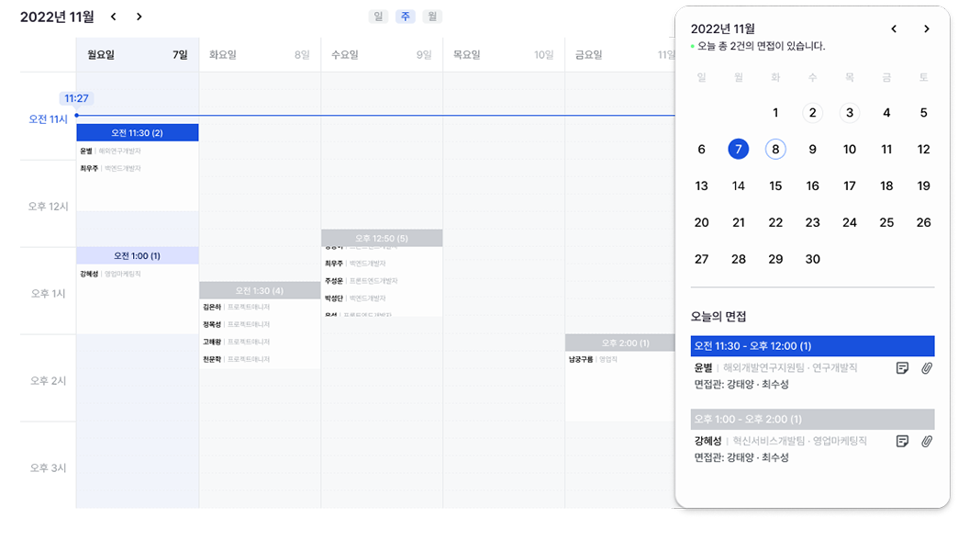Screen dimensions: 980x551
Task: Open the 오전 1:00 (1) event block
Action: click(x=138, y=255)
